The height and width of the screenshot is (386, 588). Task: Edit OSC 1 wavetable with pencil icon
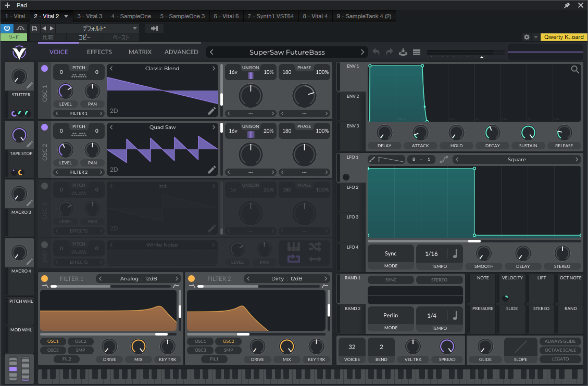(x=211, y=110)
